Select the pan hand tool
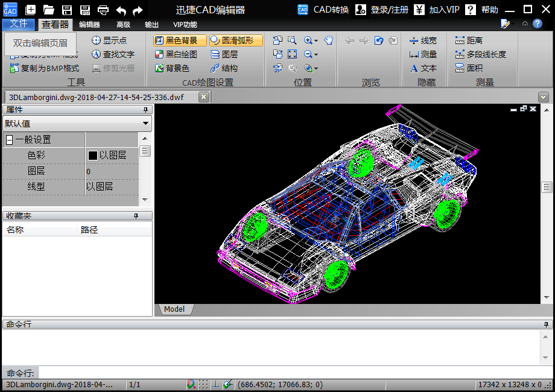The height and width of the screenshot is (392, 555). click(328, 40)
